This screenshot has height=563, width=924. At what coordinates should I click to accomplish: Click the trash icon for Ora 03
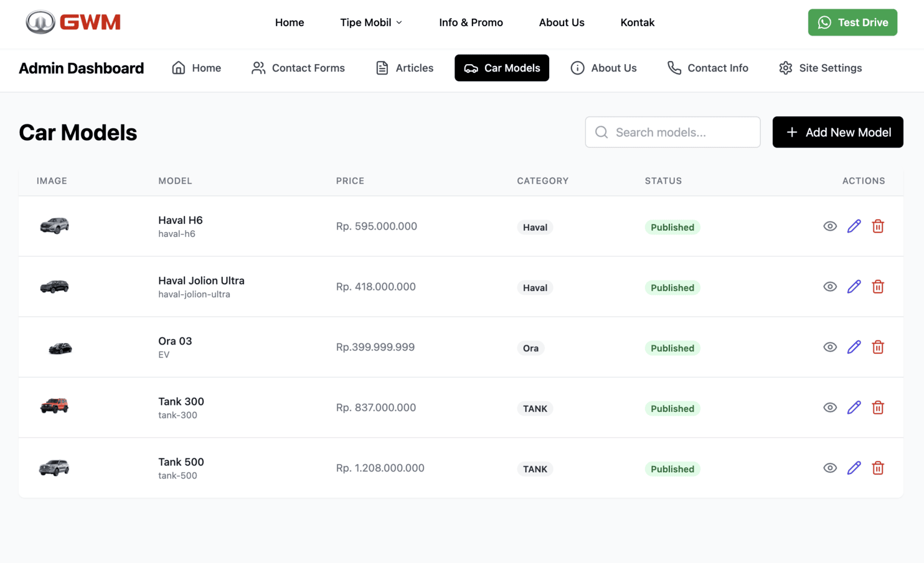[877, 347]
